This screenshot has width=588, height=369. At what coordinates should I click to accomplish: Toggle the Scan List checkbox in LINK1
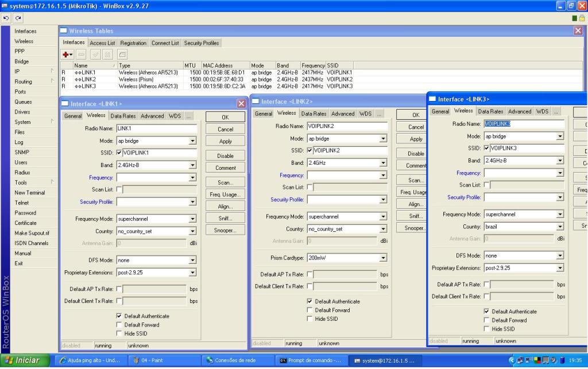tap(119, 189)
